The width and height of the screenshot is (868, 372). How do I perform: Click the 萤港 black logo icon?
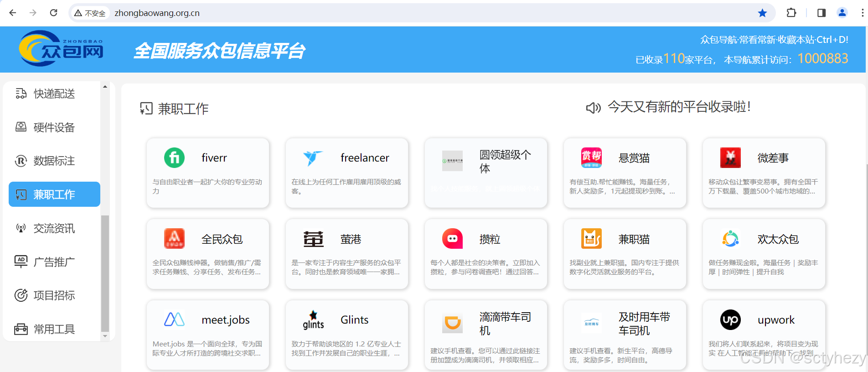click(x=313, y=239)
